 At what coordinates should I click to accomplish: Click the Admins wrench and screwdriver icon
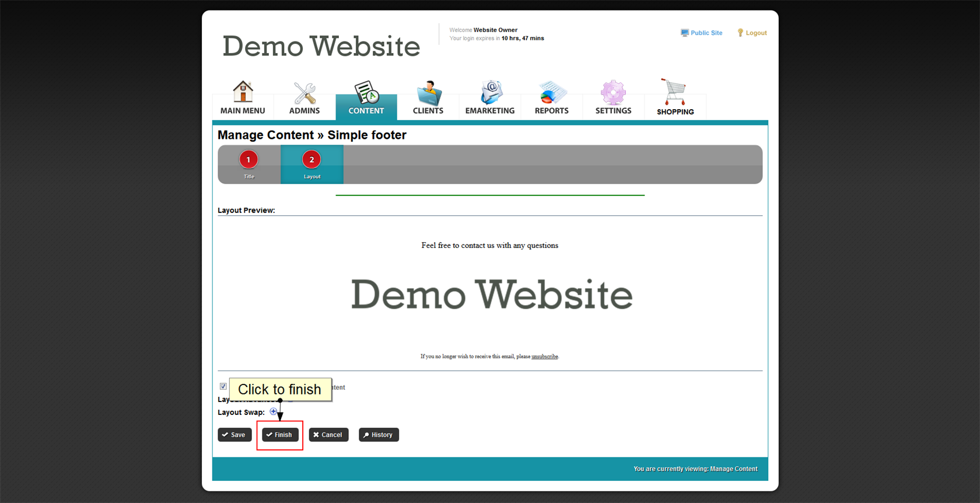(304, 93)
